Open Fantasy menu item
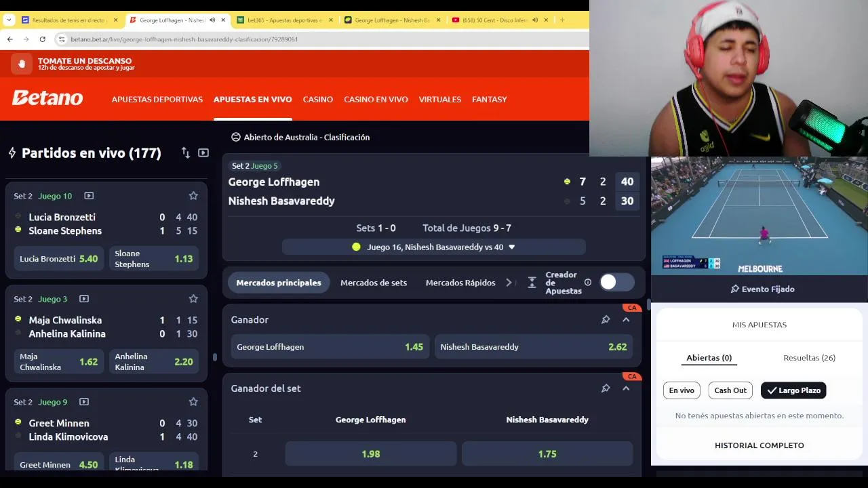Screen dimensions: 868x488 490,100
